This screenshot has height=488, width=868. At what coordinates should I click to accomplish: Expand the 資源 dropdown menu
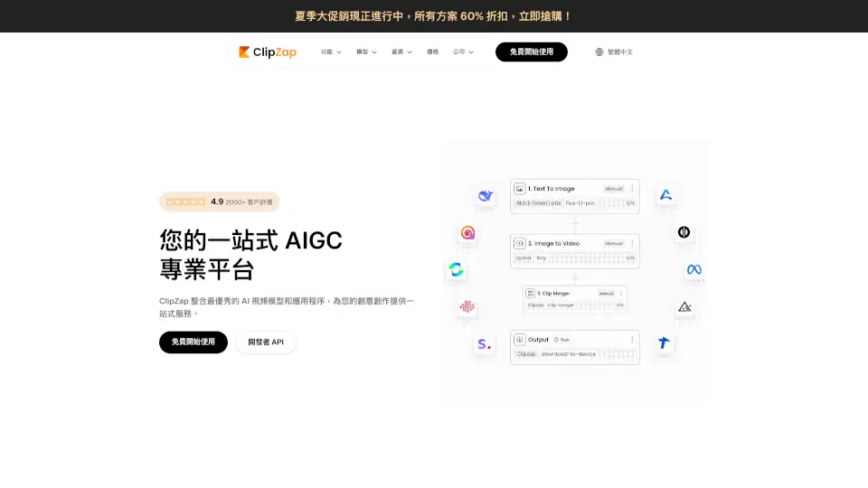click(401, 52)
